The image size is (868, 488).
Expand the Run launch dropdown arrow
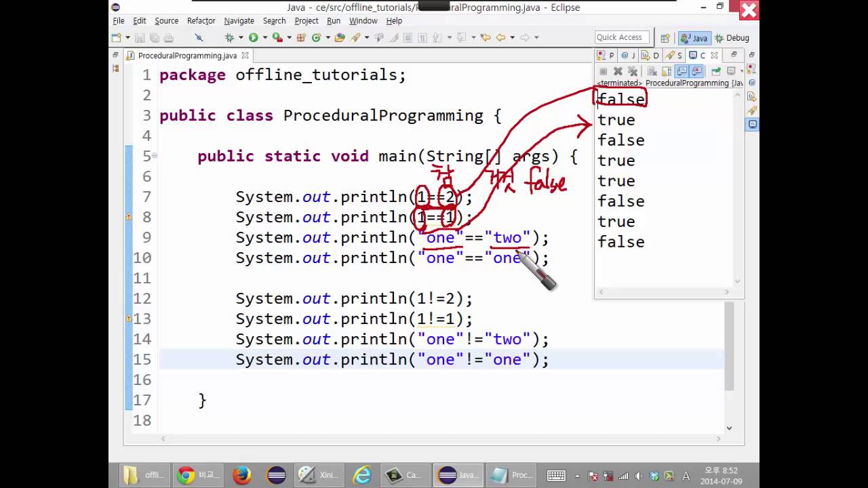[x=264, y=38]
